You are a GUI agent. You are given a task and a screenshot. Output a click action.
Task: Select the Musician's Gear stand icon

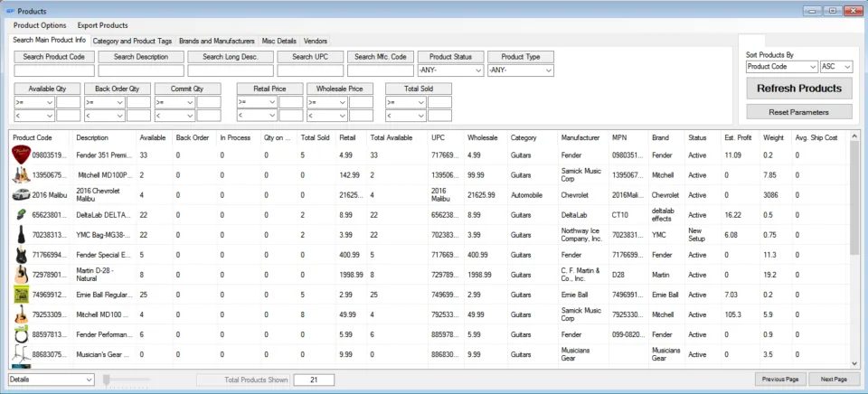[21, 354]
